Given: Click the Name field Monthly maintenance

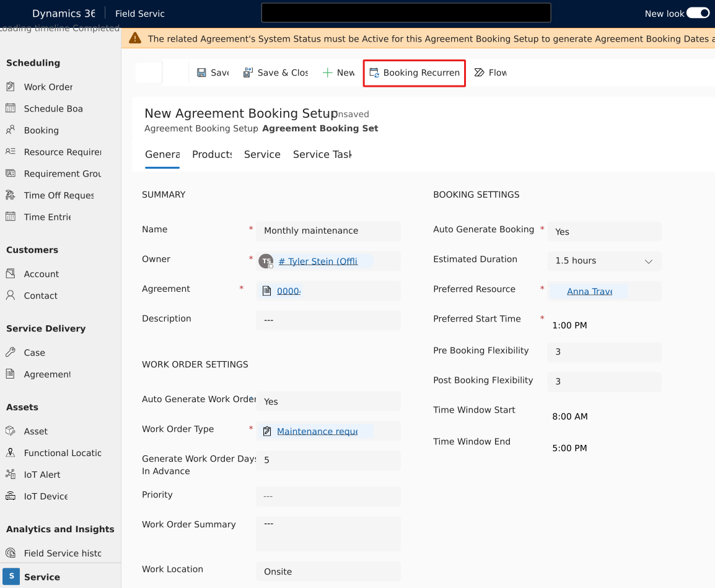Looking at the screenshot, I should click(328, 231).
